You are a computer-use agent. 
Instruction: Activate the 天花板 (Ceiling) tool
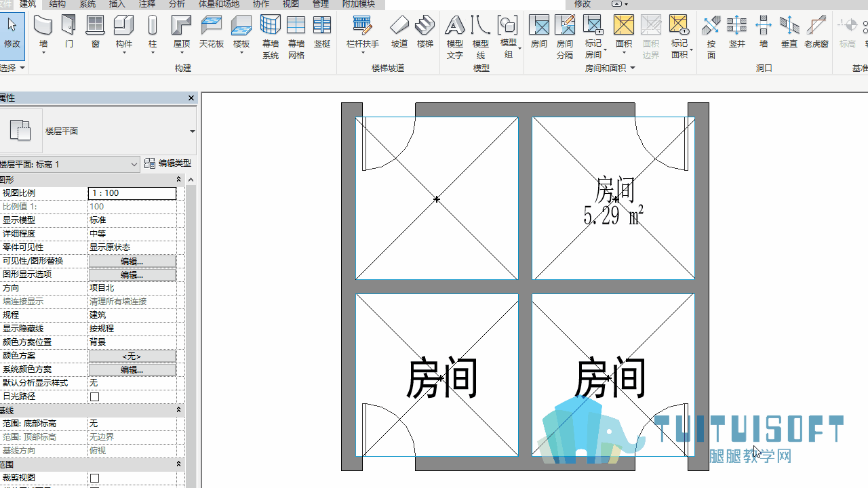coord(212,33)
